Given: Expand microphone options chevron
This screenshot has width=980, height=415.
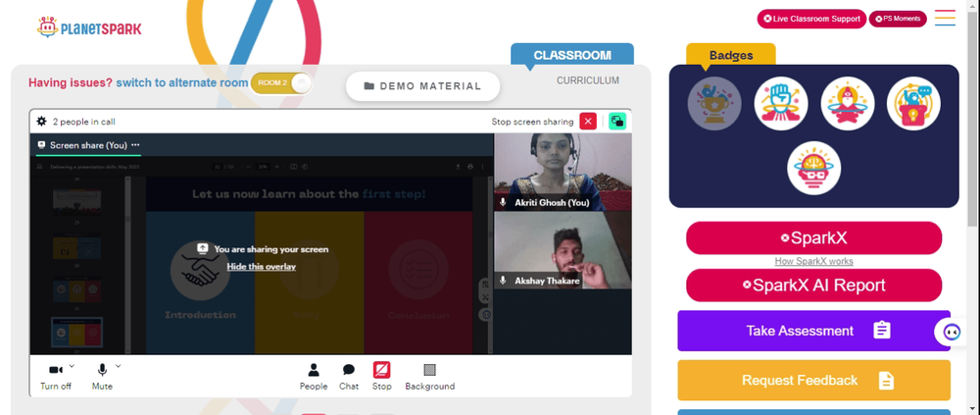Looking at the screenshot, I should point(119,366).
